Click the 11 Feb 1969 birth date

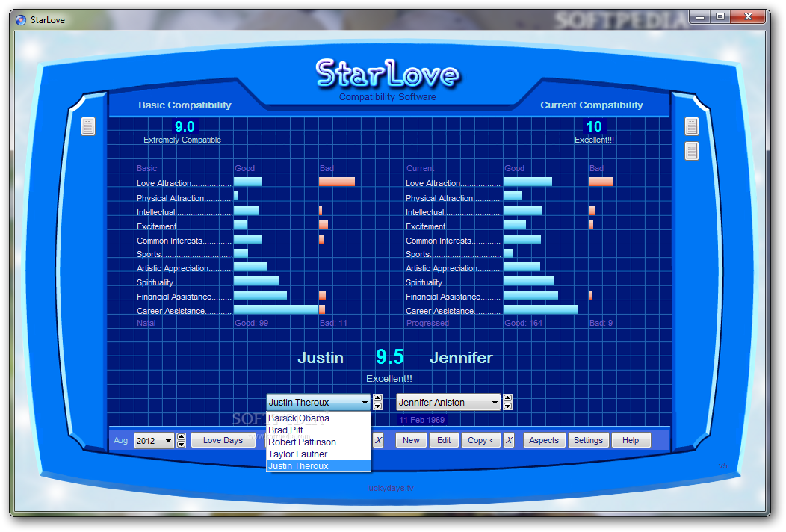pos(422,420)
